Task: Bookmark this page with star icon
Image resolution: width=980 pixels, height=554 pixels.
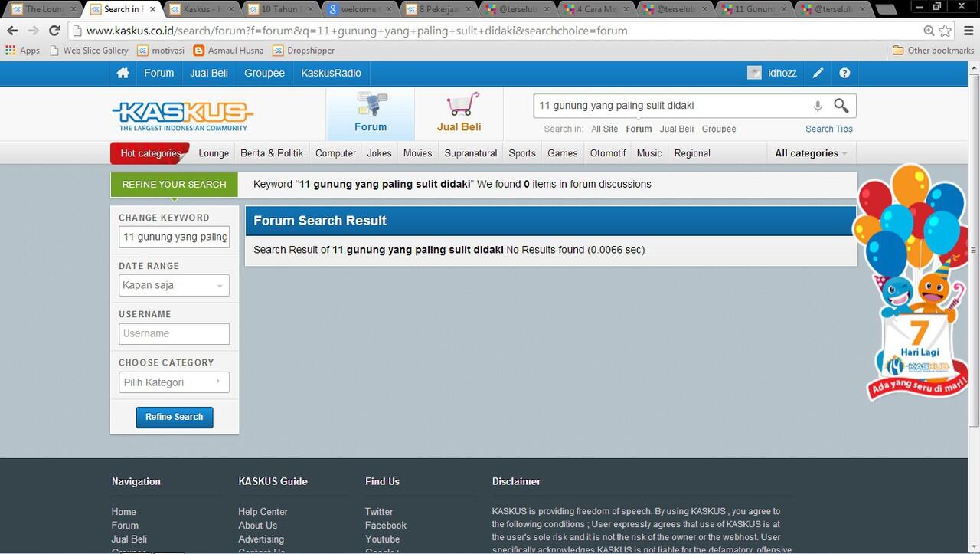Action: point(946,31)
